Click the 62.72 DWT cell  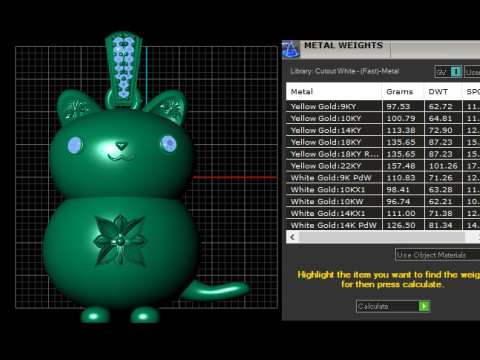tap(443, 106)
